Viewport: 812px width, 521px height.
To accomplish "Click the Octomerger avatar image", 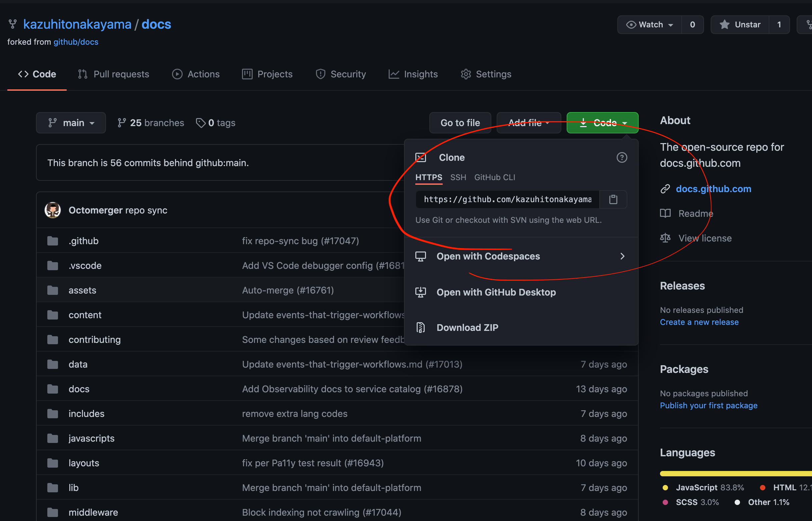I will click(53, 210).
